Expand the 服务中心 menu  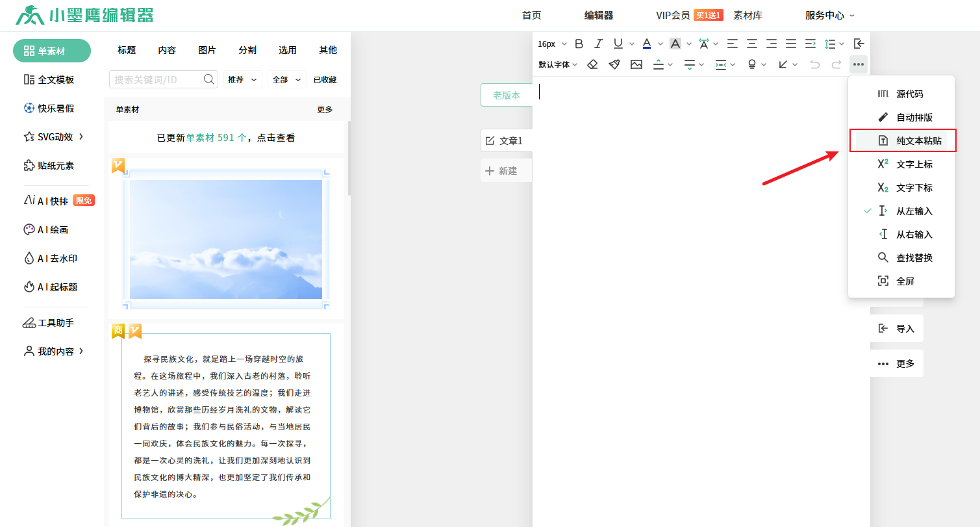(x=830, y=16)
